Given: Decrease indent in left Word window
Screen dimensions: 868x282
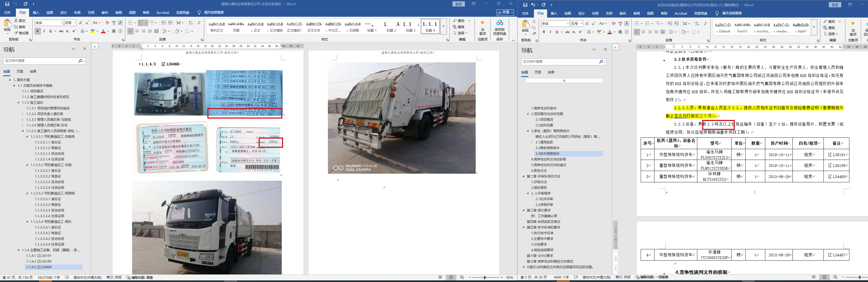Looking at the screenshot, I should (x=163, y=23).
